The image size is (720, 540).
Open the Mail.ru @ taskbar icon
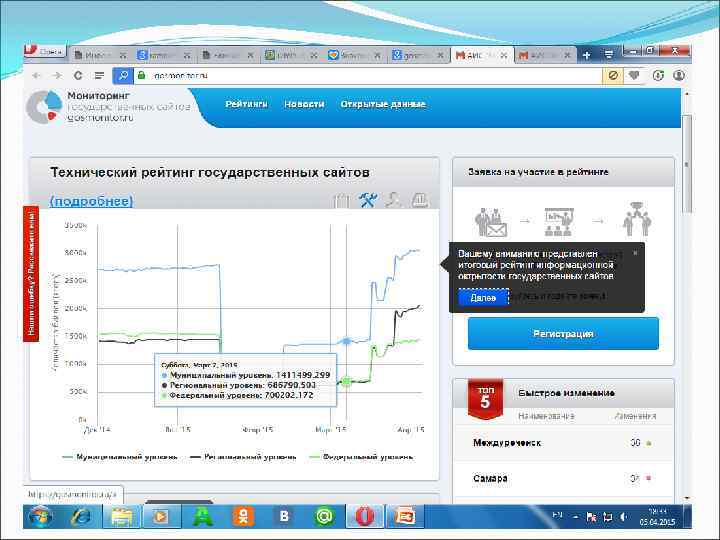point(324,517)
